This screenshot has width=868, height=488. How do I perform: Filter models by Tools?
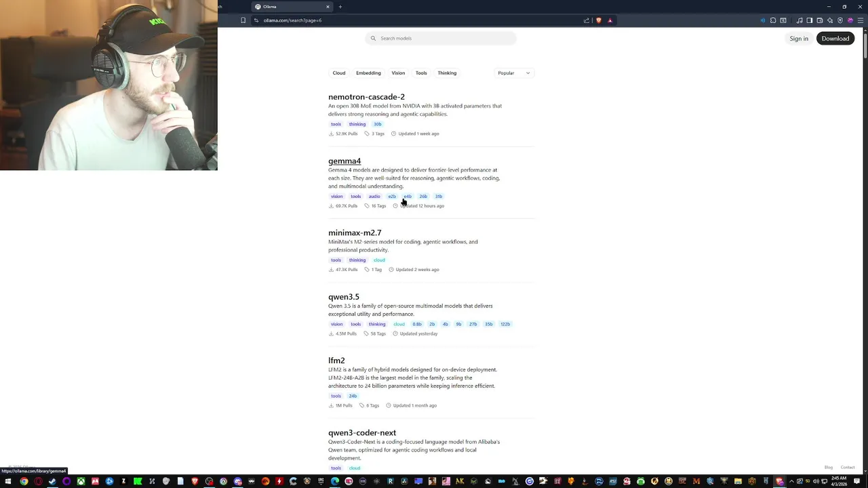coord(421,73)
